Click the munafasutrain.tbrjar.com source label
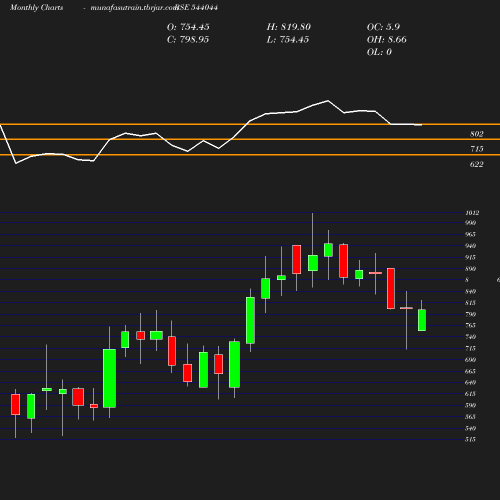500x500 pixels. 134,8
